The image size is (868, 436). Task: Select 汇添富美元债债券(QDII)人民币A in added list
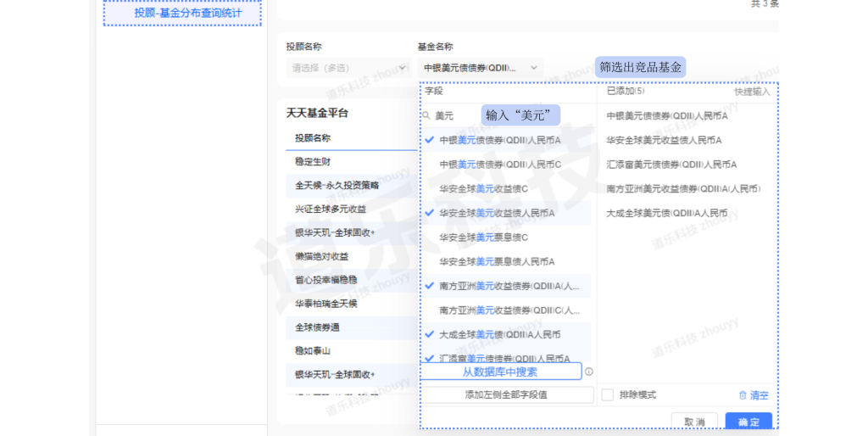671,165
